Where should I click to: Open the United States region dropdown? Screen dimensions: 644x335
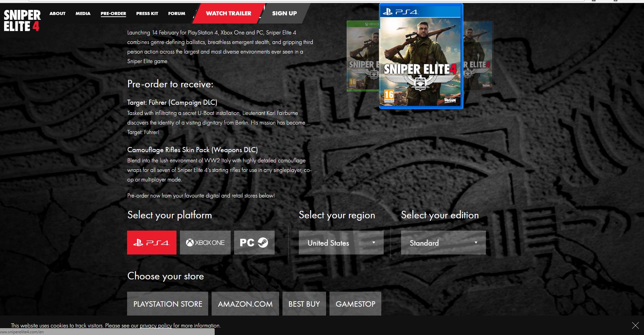pyautogui.click(x=341, y=243)
